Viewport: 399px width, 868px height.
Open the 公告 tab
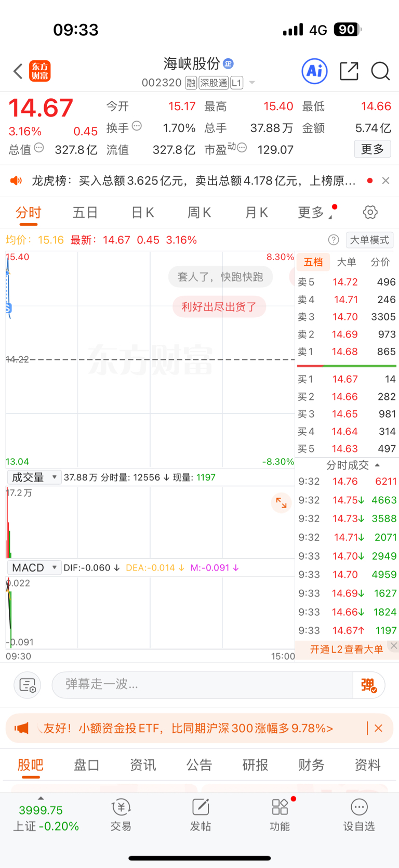199,765
